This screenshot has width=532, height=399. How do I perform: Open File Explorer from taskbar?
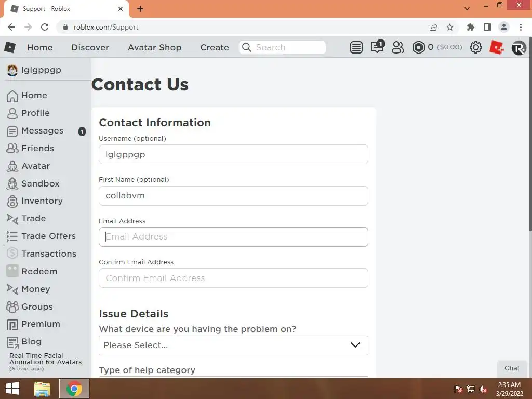[x=42, y=389]
